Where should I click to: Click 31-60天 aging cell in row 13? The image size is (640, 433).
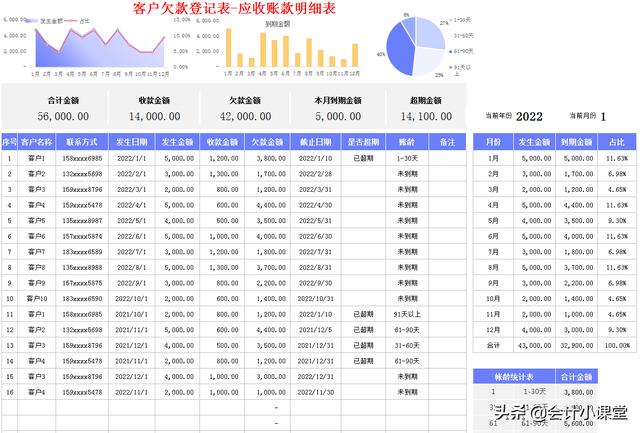click(x=407, y=345)
